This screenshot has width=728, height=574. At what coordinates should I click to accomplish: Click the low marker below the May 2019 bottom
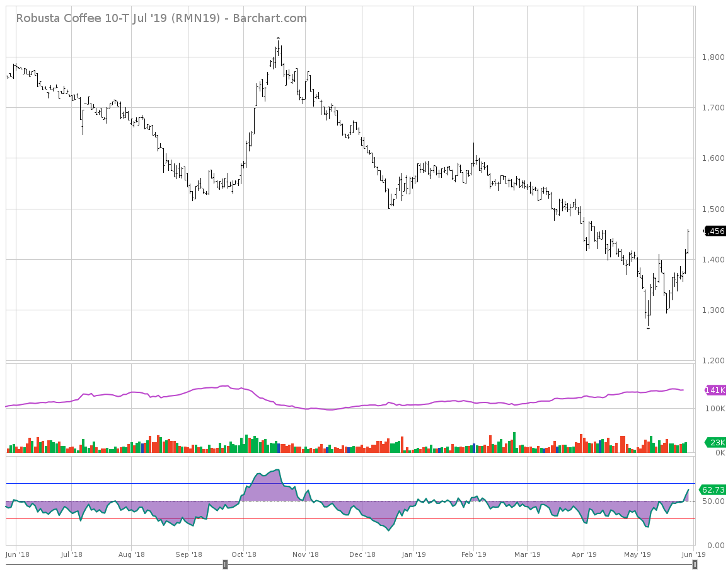pyautogui.click(x=648, y=329)
